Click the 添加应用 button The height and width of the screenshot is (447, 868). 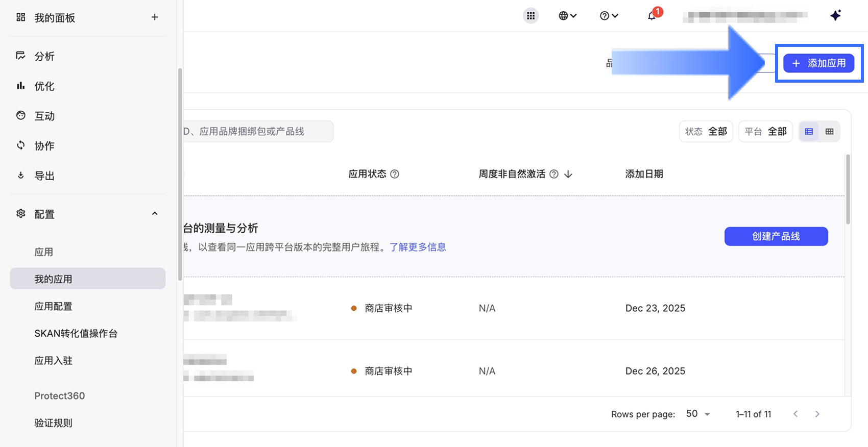(818, 63)
